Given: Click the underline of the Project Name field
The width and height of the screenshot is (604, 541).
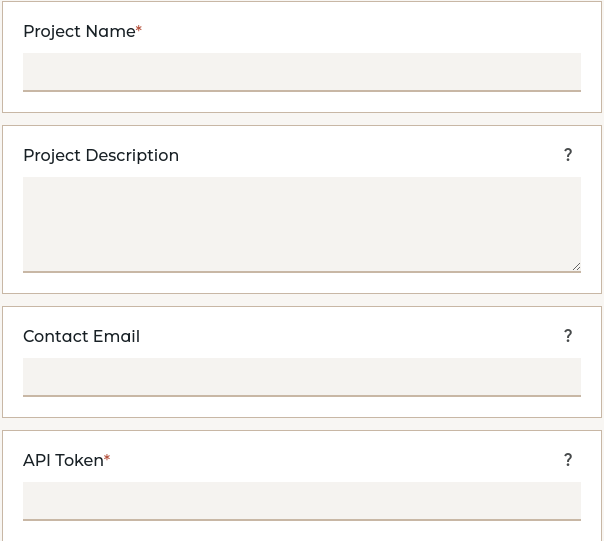Looking at the screenshot, I should click(301, 91).
